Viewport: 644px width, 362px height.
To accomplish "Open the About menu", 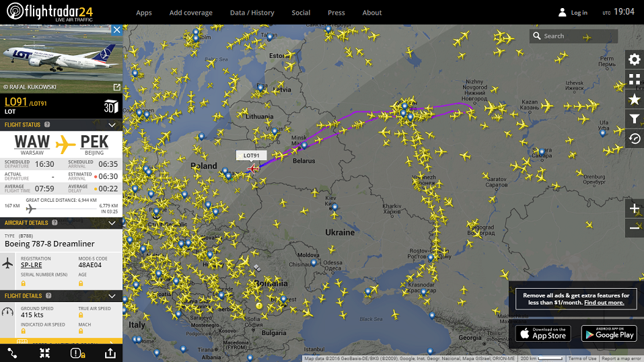I will tap(372, 13).
